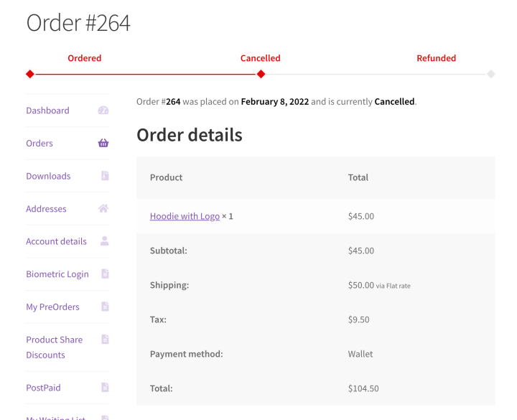Screen dimensions: 517x420
Task: Click the Ordered stage diamond marker
Action: [x=30, y=74]
